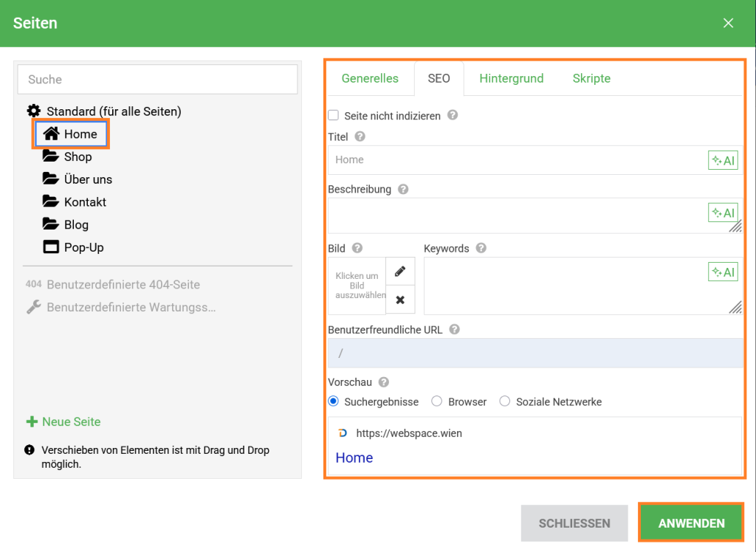Remove image with the X icon
Screen dimensions: 756x552
click(400, 300)
